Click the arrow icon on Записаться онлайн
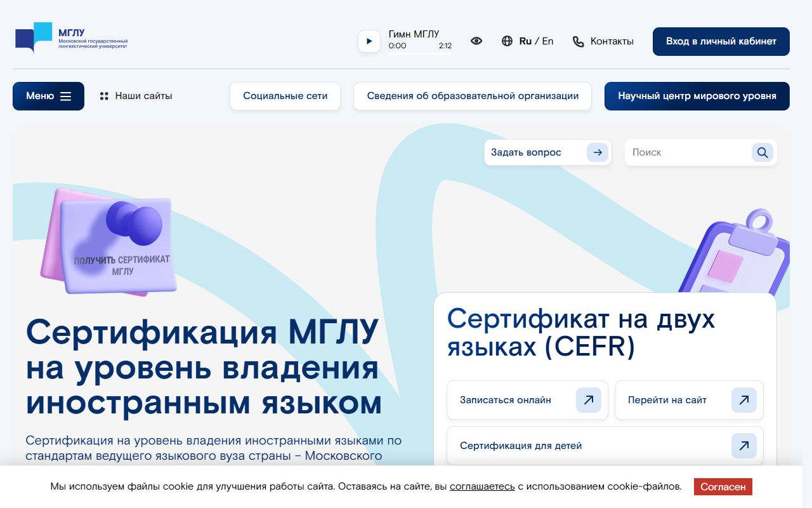812x508 pixels. (589, 400)
